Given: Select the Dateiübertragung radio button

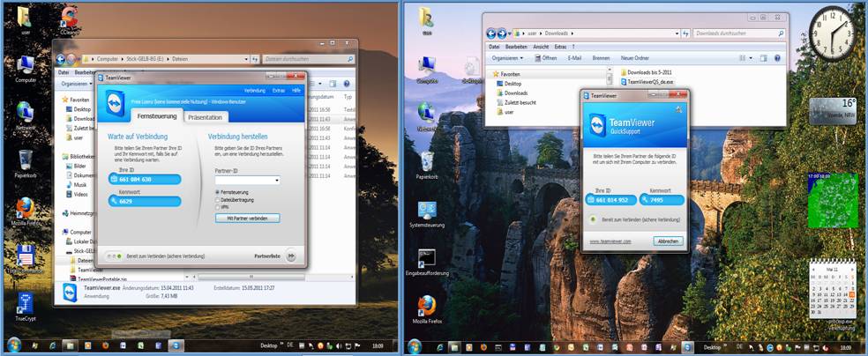Looking at the screenshot, I should click(x=218, y=199).
